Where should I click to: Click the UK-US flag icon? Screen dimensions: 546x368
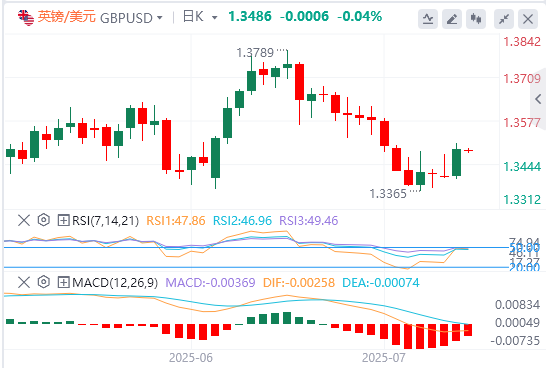(26, 17)
